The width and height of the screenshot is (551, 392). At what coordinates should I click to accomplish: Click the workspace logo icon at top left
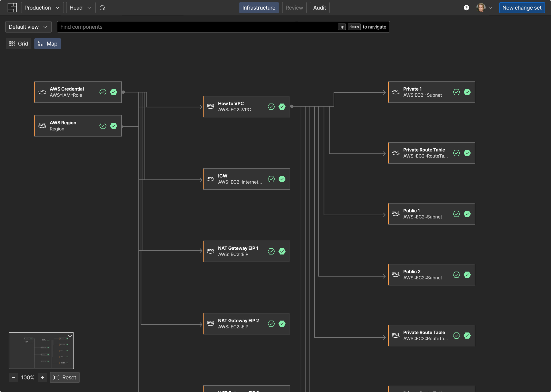[x=12, y=8]
